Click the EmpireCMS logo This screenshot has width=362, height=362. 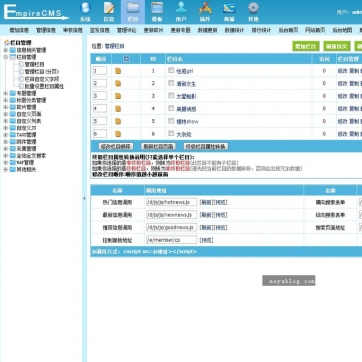pyautogui.click(x=36, y=12)
